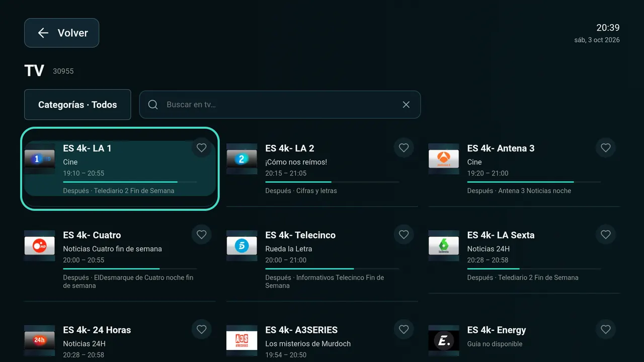Open the ES 4k- Telecinco channel title
Viewport: 644px width, 362px height.
300,235
